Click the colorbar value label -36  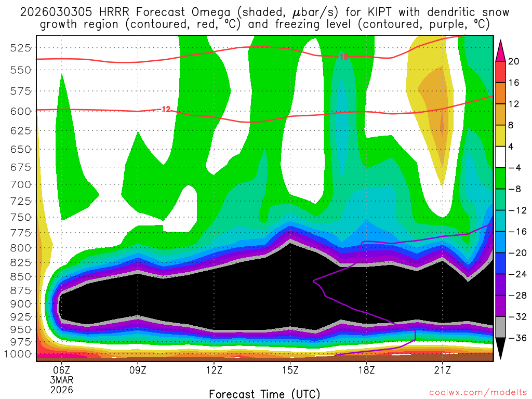pyautogui.click(x=517, y=338)
